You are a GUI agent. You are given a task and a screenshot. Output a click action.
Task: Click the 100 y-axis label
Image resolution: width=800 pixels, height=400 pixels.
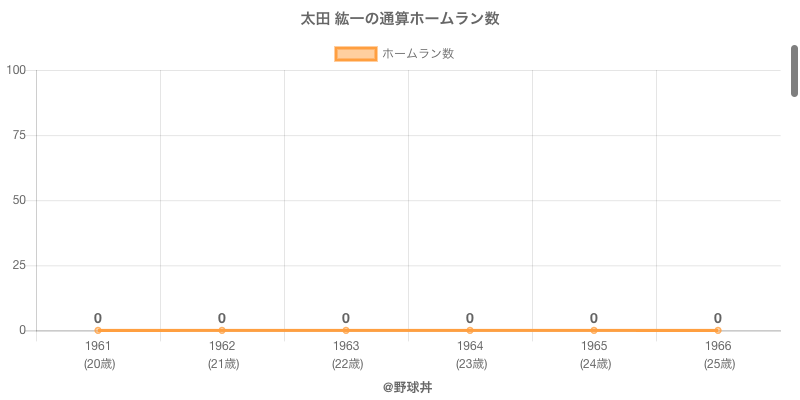click(16, 70)
